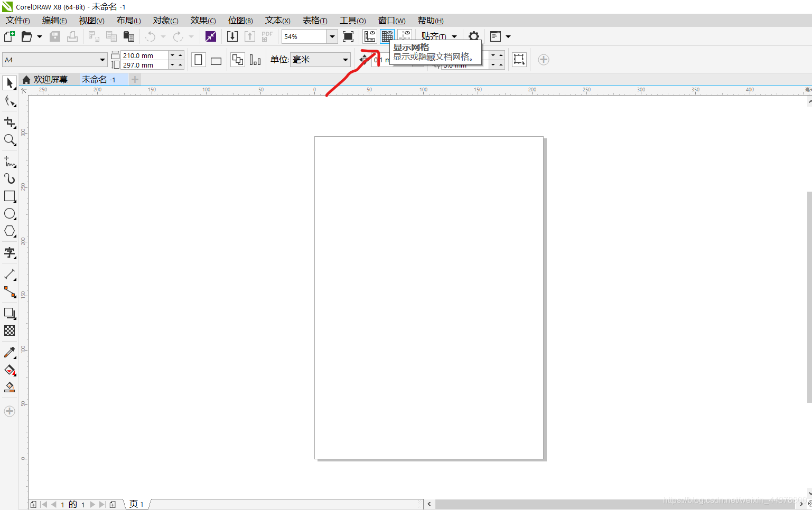Increase the page width stepper
Viewport: 812px width, 510px height.
pos(180,55)
